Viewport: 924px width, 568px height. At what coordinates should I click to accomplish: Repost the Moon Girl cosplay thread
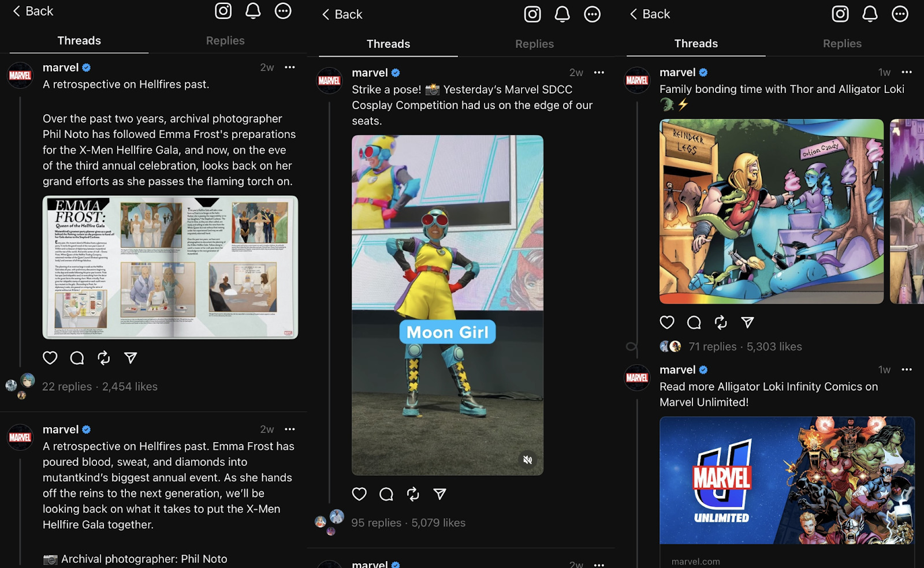[413, 494]
